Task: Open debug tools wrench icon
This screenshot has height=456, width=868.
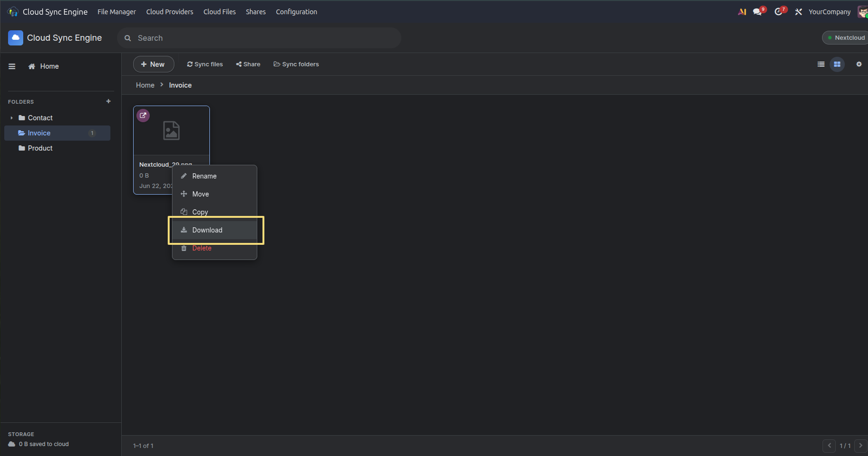Action: 798,12
